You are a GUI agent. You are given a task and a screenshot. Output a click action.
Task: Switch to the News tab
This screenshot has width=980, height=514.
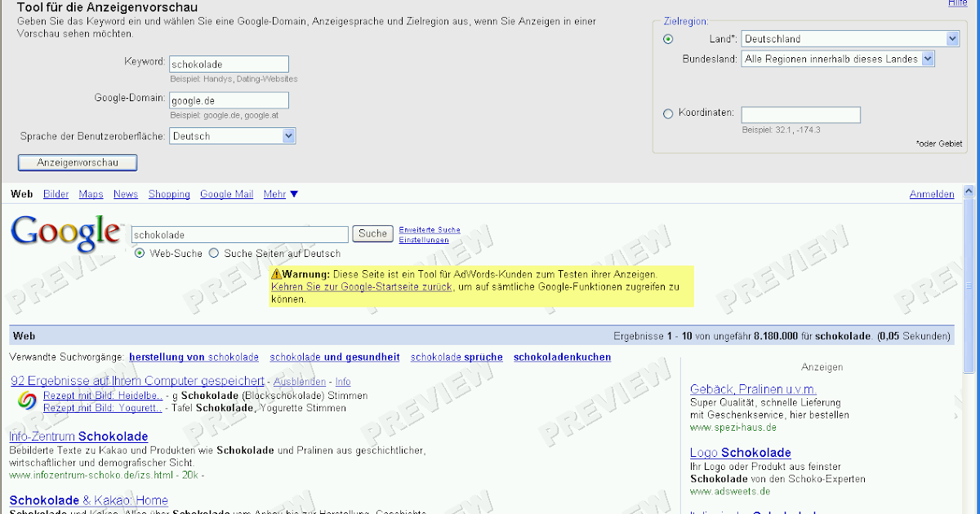(x=126, y=194)
